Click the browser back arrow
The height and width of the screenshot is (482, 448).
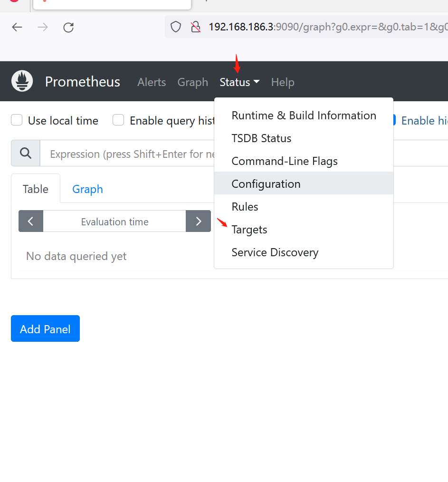(17, 27)
